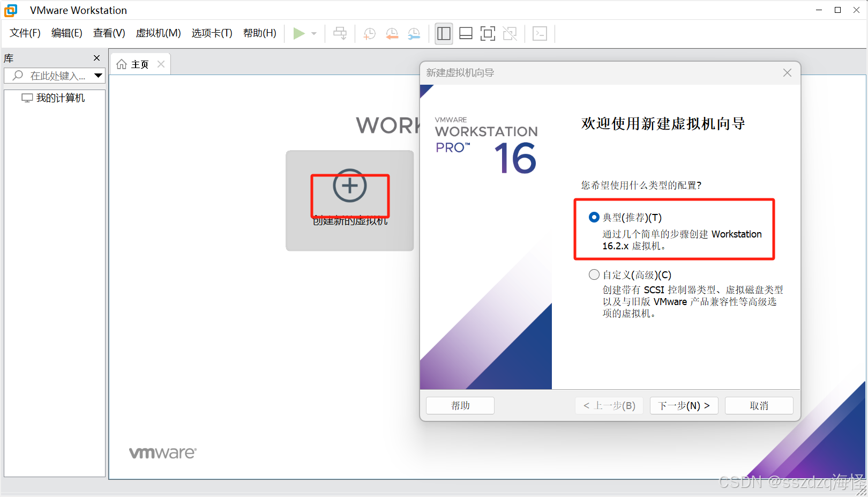This screenshot has height=497, width=868.
Task: Click the vmware logo on home page
Action: (x=163, y=453)
